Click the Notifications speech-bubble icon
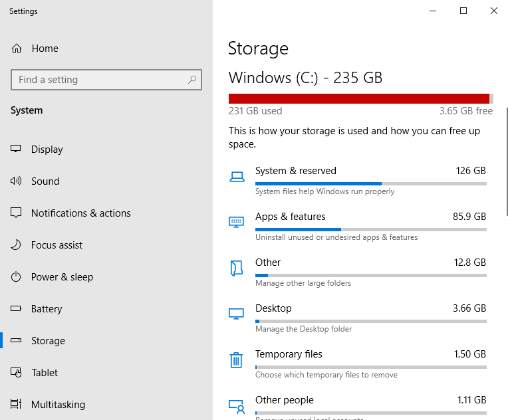This screenshot has width=508, height=420. tap(16, 213)
